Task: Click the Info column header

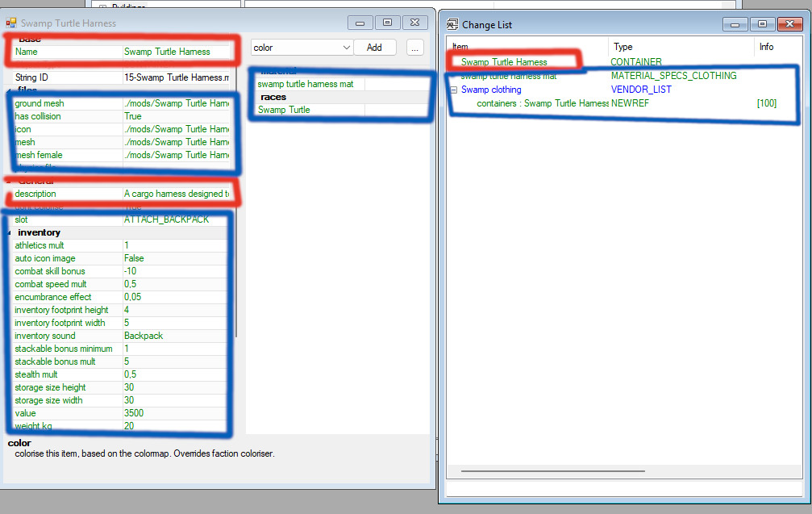Action: [x=766, y=47]
